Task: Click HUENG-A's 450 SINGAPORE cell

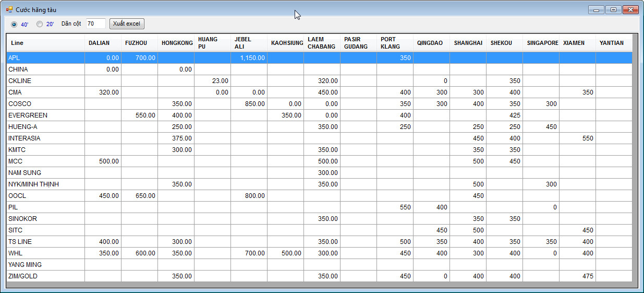Action: [x=541, y=126]
